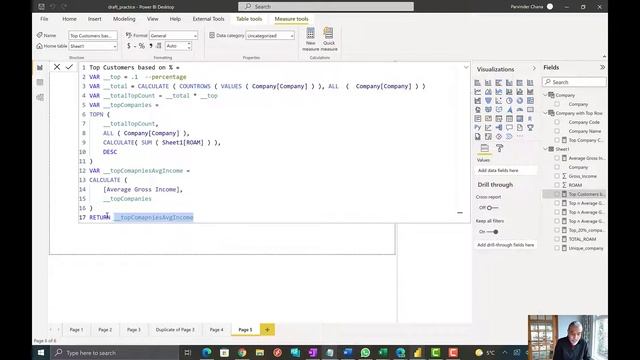Select the gauge visual icon
The width and height of the screenshot is (640, 360).
point(520,109)
